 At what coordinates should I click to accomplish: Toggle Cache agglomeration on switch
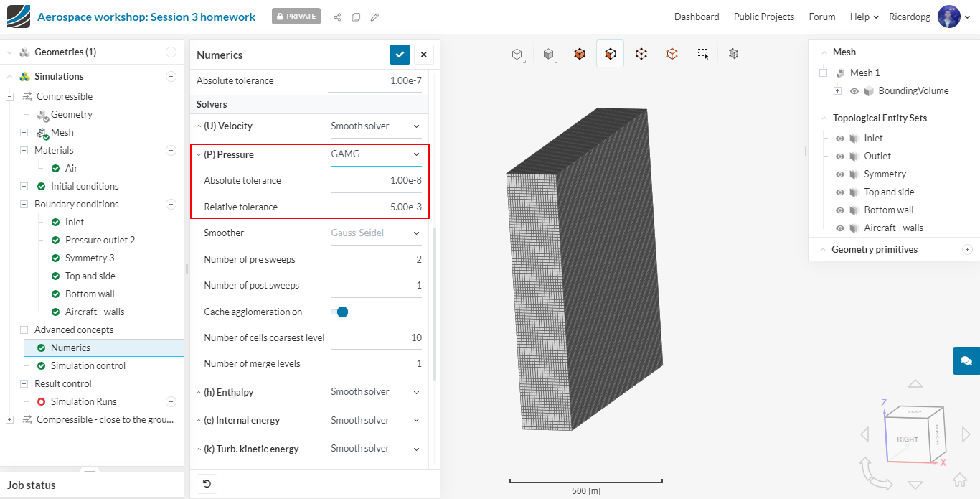[x=339, y=312]
